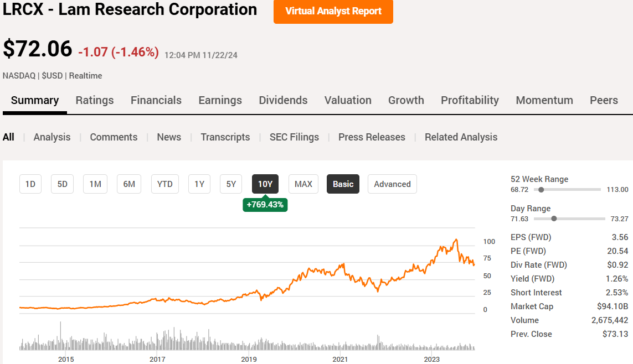
Task: Click the LRCX - Lam Research Corporation title
Action: coord(130,9)
